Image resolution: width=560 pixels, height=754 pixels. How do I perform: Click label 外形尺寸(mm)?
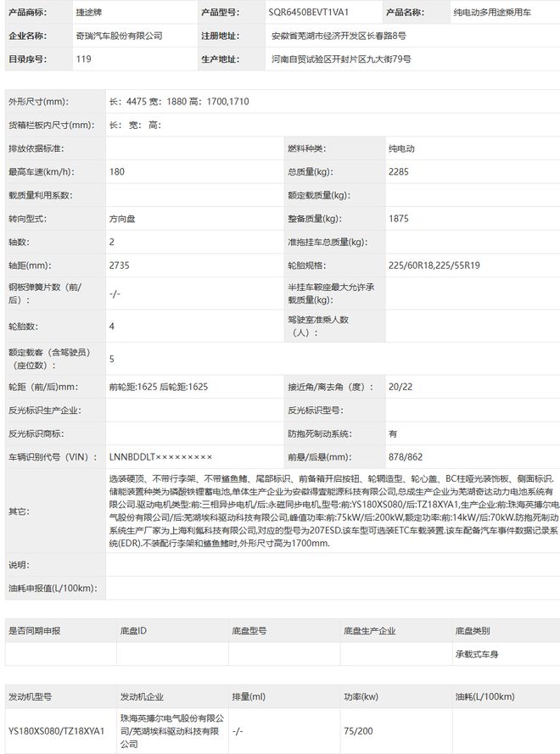[38, 102]
